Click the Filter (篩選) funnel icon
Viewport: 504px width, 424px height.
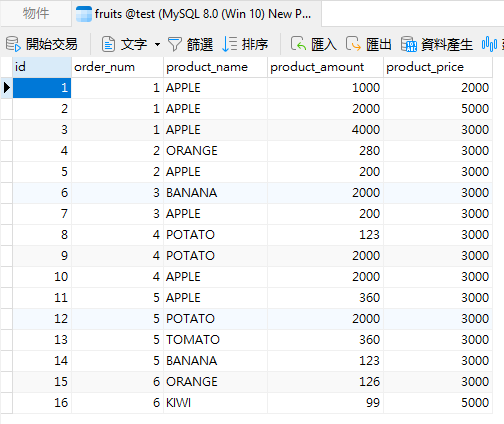[174, 44]
